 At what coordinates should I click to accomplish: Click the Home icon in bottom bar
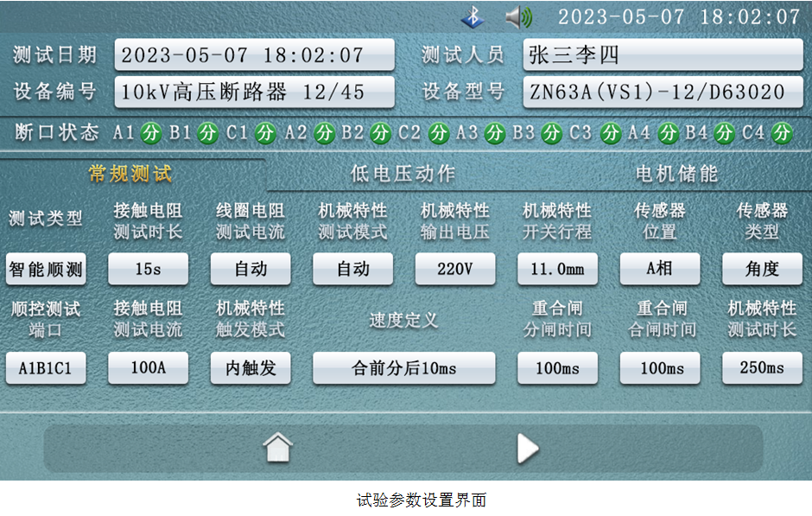(278, 448)
